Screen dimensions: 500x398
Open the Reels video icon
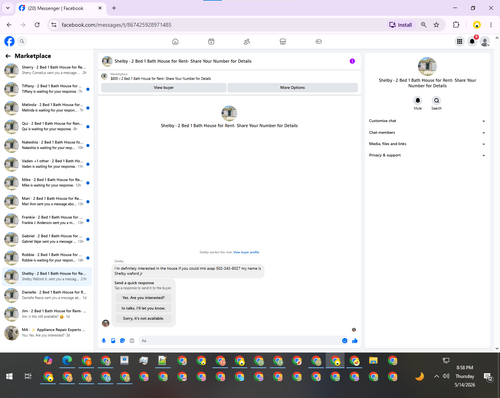211,42
